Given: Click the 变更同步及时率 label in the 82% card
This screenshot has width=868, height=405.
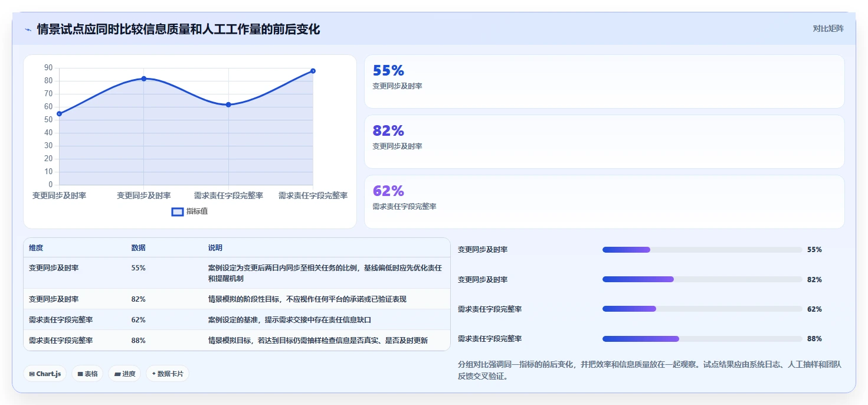Looking at the screenshot, I should [x=397, y=146].
